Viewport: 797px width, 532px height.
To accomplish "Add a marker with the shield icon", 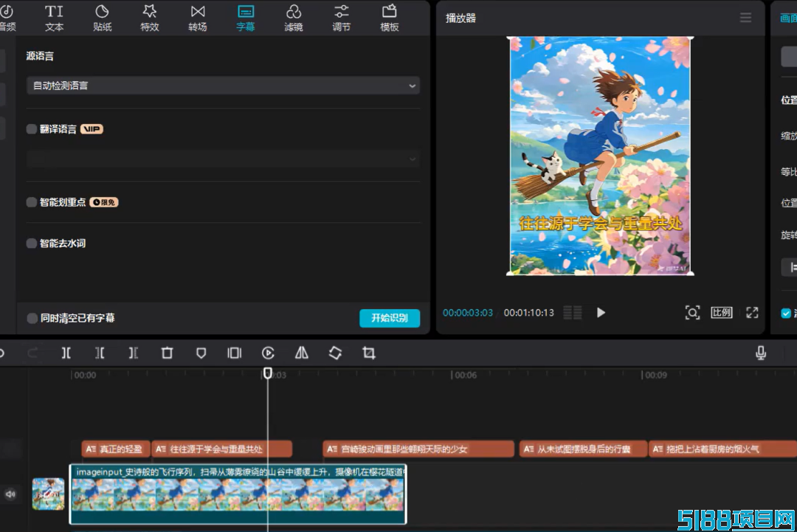I will click(201, 353).
